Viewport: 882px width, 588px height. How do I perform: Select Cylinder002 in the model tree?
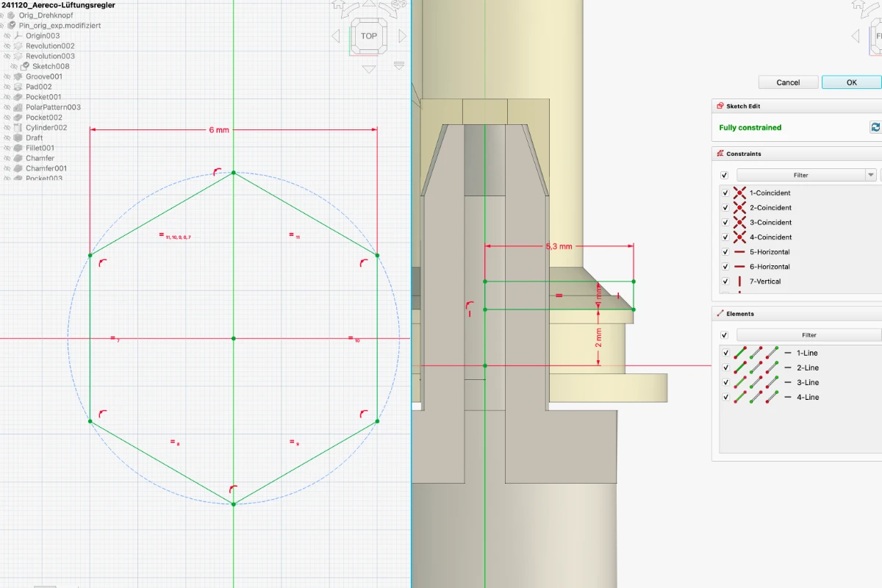46,128
